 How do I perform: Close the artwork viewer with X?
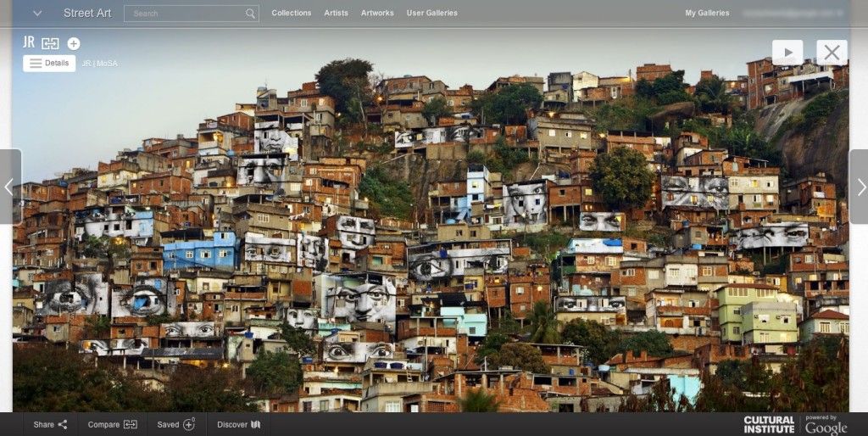(832, 53)
